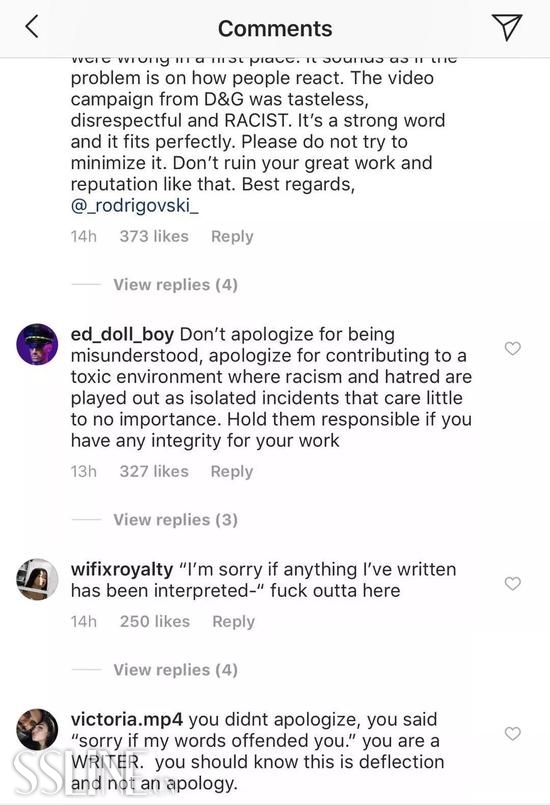550x805 pixels.
Task: Open wifixroyalty username link
Action: (x=122, y=569)
